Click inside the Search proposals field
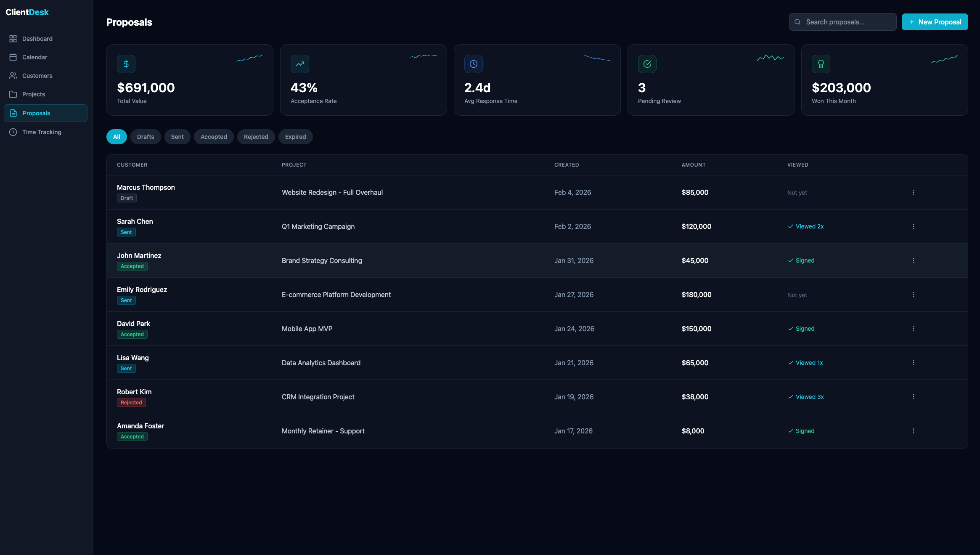 (x=842, y=21)
